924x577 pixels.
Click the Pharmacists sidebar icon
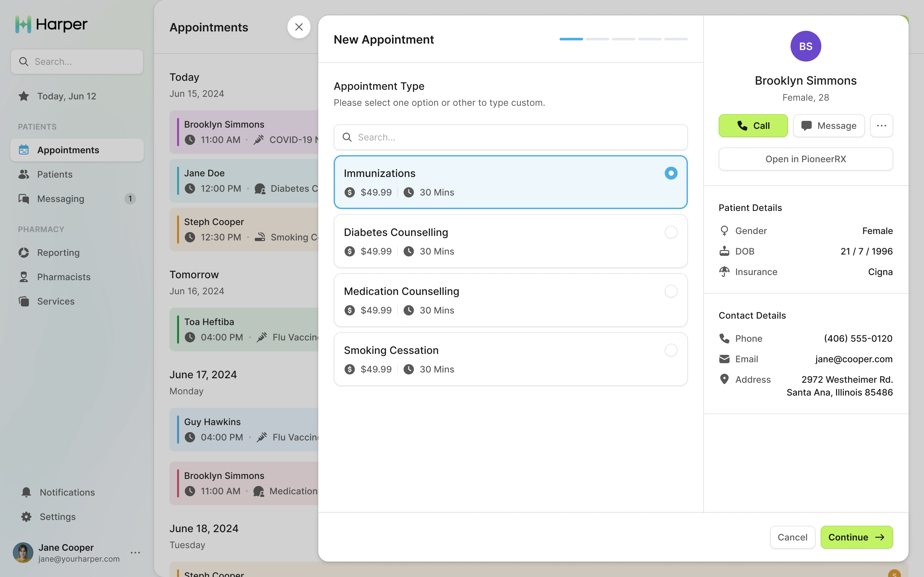tap(24, 277)
